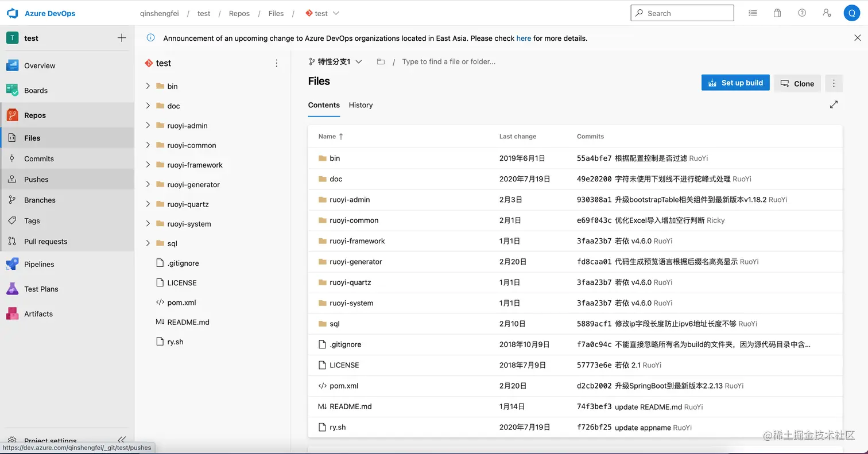This screenshot has width=868, height=454.
Task: Switch to the History tab
Action: coord(361,105)
